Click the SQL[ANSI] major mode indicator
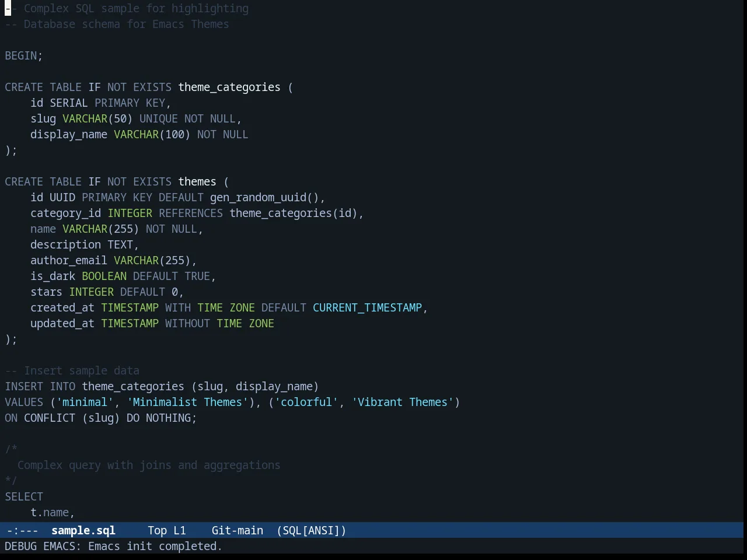The width and height of the screenshot is (747, 560). pos(312,530)
